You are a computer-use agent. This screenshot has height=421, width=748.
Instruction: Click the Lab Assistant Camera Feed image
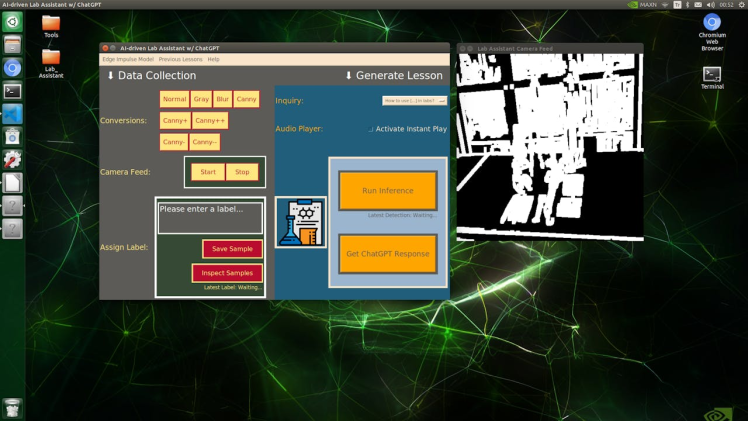[x=550, y=147]
